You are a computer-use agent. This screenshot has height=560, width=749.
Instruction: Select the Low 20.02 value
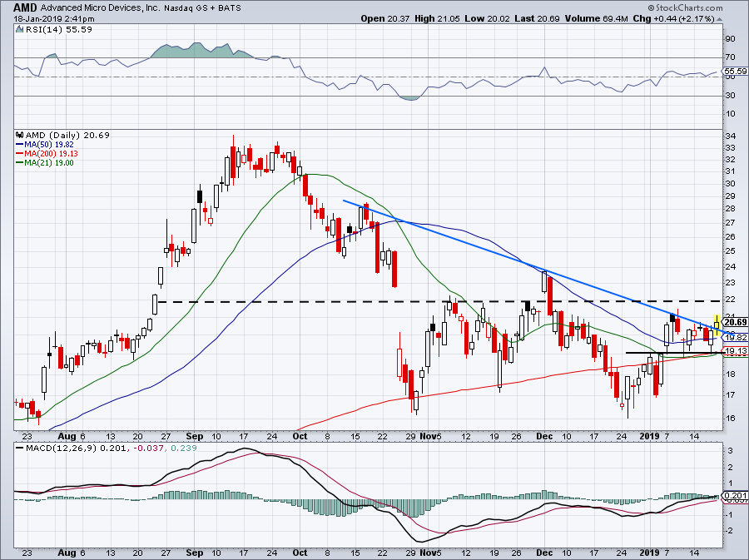tap(487, 18)
